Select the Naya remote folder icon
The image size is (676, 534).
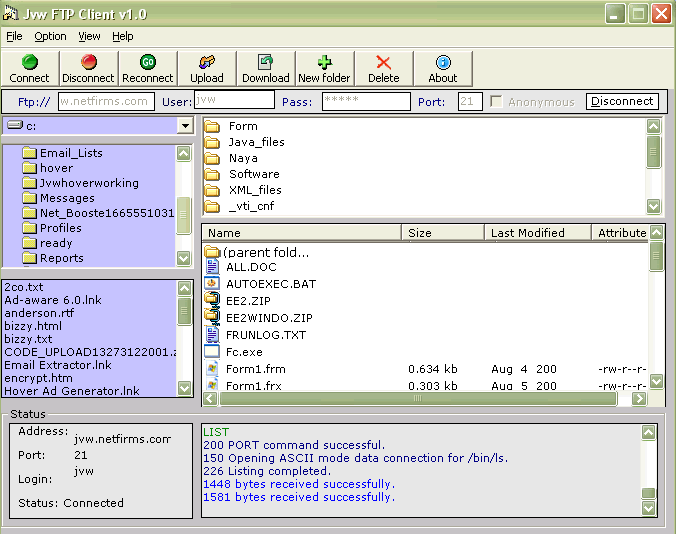pyautogui.click(x=212, y=158)
